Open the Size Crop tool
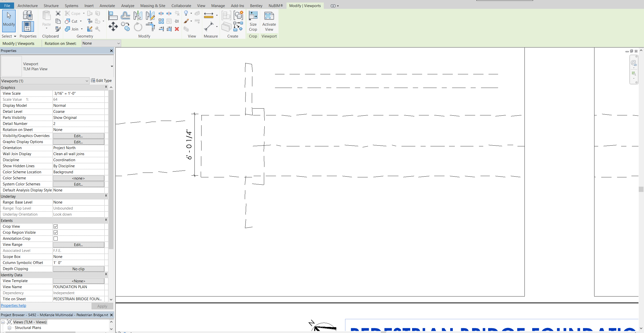The image size is (644, 333). [x=253, y=21]
